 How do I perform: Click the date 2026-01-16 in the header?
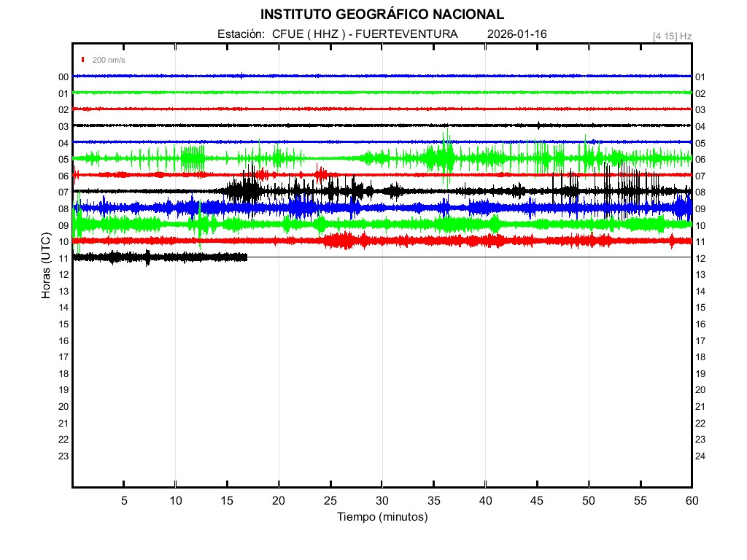pyautogui.click(x=516, y=34)
